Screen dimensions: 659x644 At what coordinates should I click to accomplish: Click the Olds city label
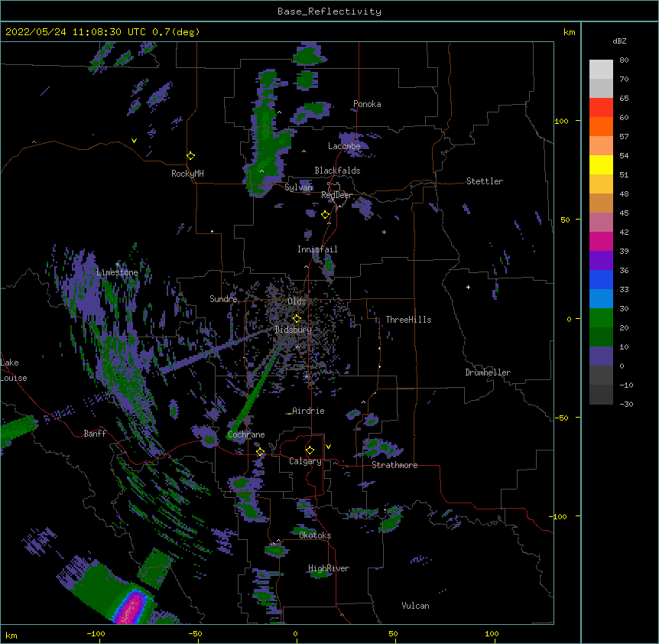click(297, 301)
